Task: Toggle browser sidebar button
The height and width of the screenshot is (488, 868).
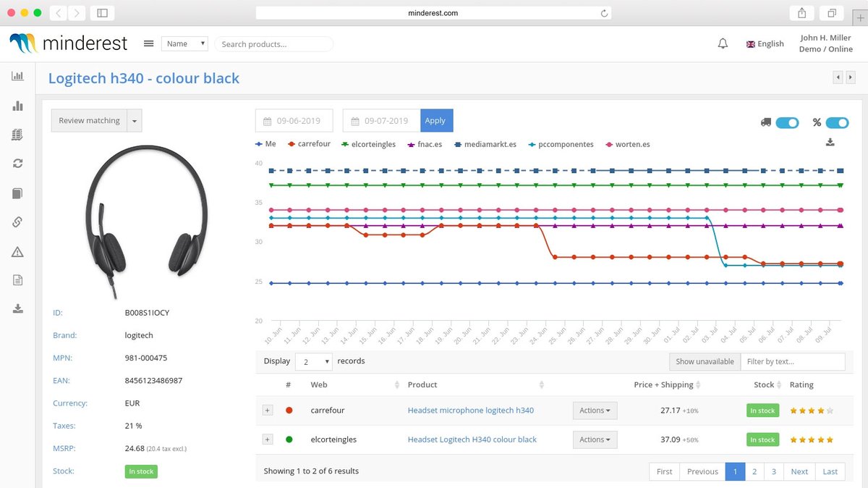Action: pyautogui.click(x=102, y=13)
